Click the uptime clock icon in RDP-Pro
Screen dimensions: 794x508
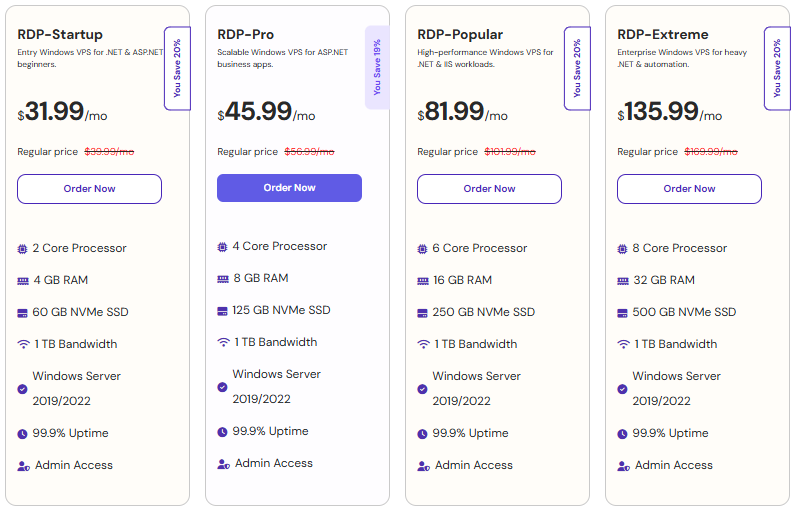click(222, 432)
